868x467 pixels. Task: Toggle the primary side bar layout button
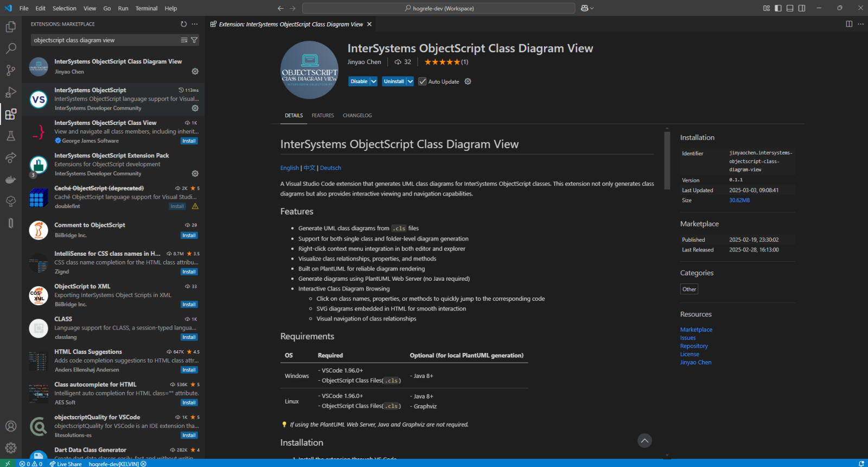point(778,8)
